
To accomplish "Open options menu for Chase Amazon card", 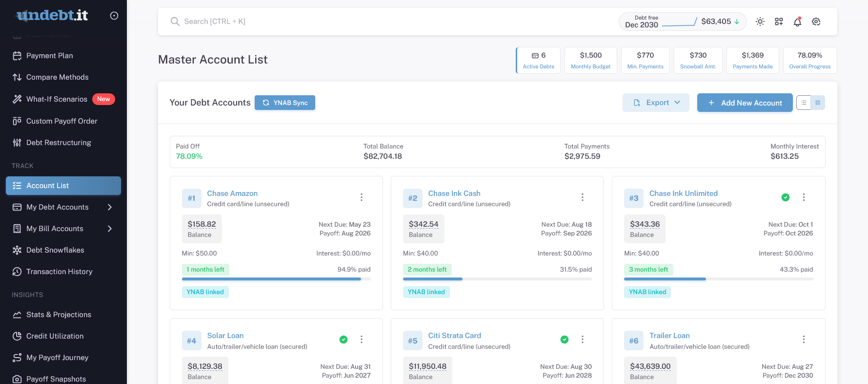I will pyautogui.click(x=362, y=197).
